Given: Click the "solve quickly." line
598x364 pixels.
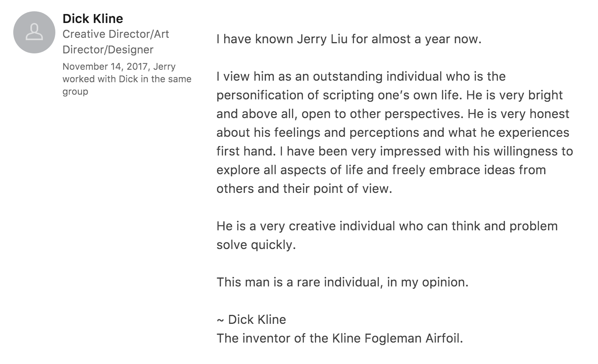Looking at the screenshot, I should pyautogui.click(x=256, y=245).
